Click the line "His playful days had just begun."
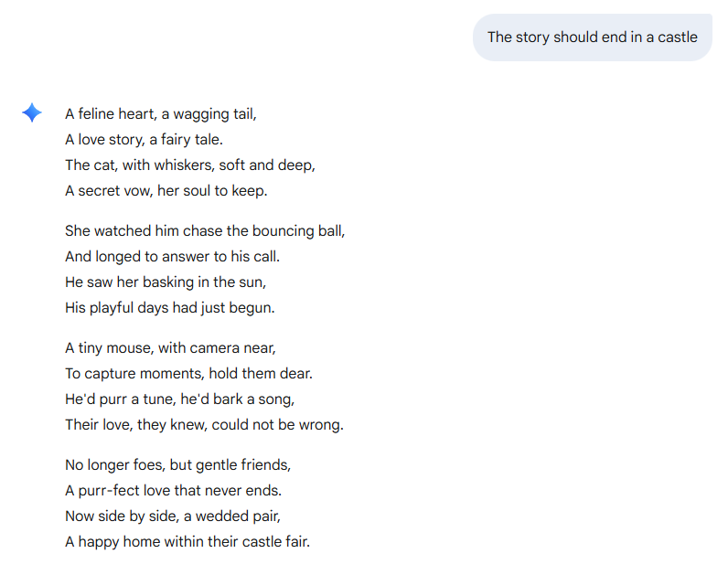Viewport: 728px width, 564px height. click(x=169, y=308)
